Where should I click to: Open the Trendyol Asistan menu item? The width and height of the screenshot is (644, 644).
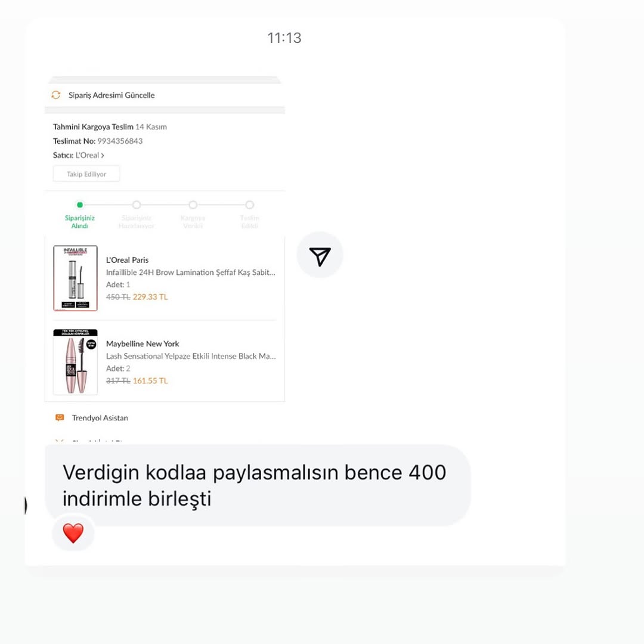[x=100, y=417]
